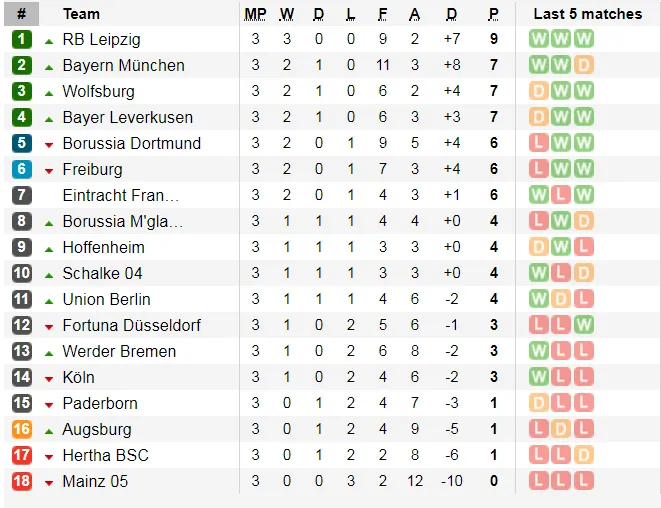The height and width of the screenshot is (508, 661).
Task: Click Freiburg's blue rank 6 badge
Action: click(22, 170)
